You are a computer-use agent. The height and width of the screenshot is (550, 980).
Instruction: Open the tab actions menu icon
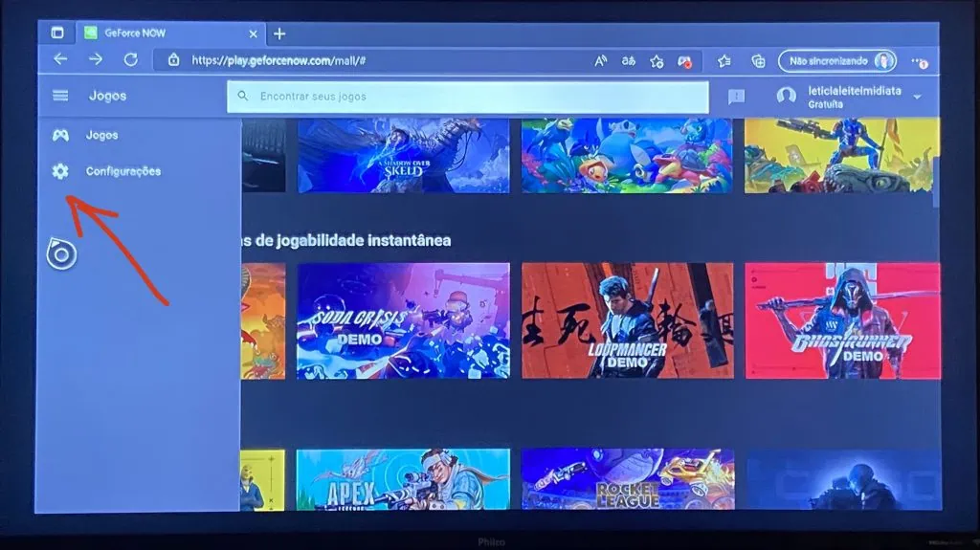56,33
